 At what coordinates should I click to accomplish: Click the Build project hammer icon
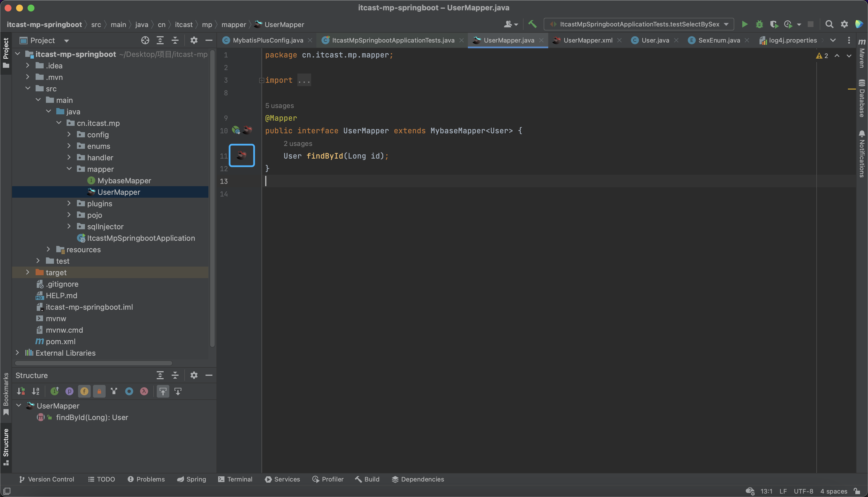[x=532, y=24]
